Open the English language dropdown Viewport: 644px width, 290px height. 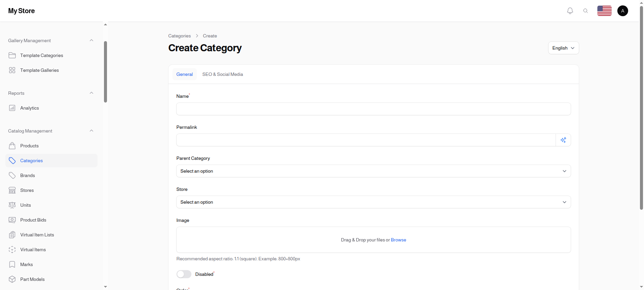(563, 48)
